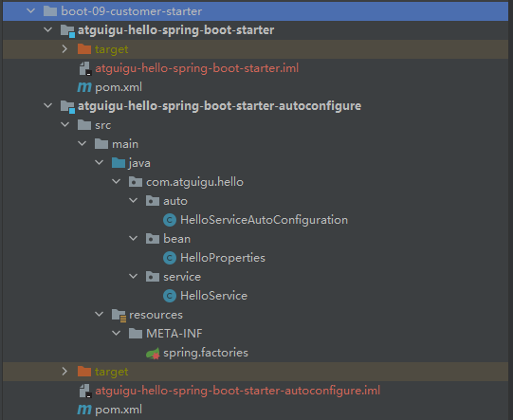Expand the first target folder

[64, 49]
